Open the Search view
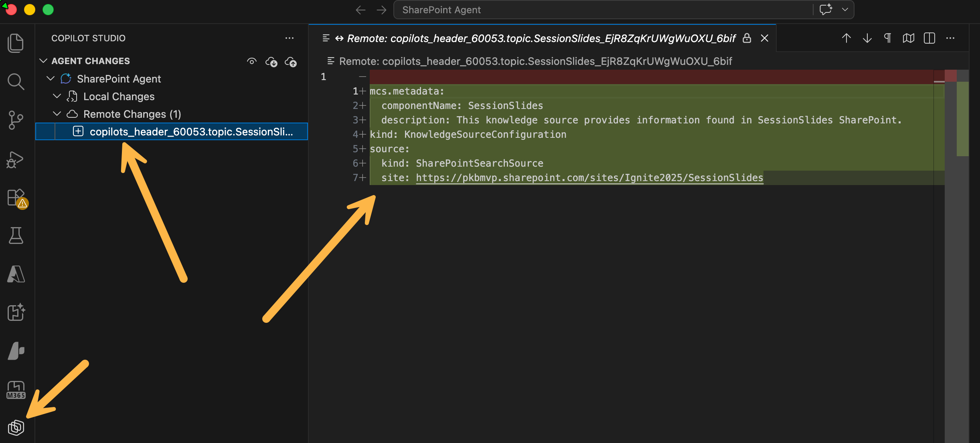This screenshot has width=980, height=443. pos(16,81)
